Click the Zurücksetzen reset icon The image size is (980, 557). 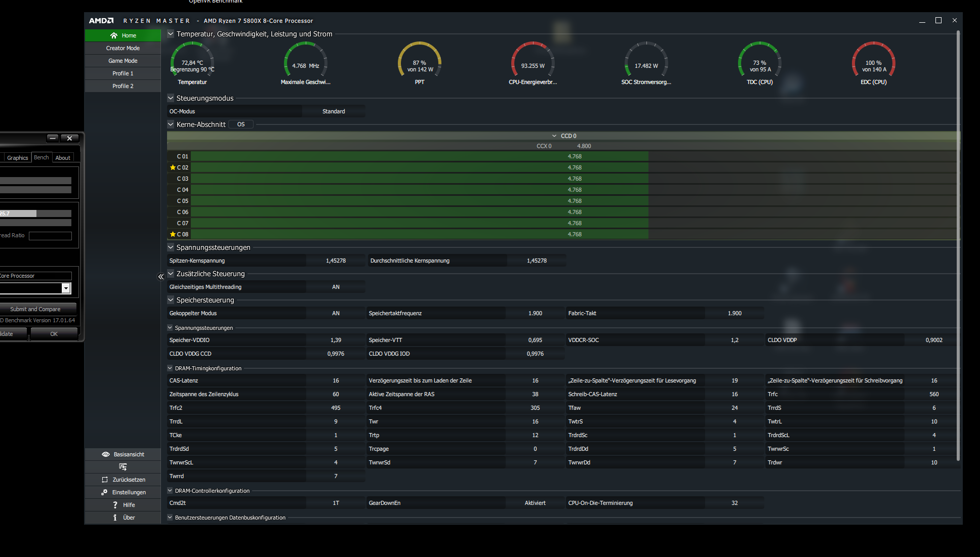tap(105, 480)
